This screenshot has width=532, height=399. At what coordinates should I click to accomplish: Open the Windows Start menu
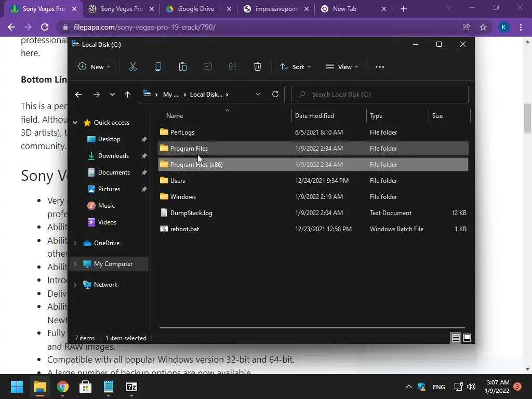point(17,387)
